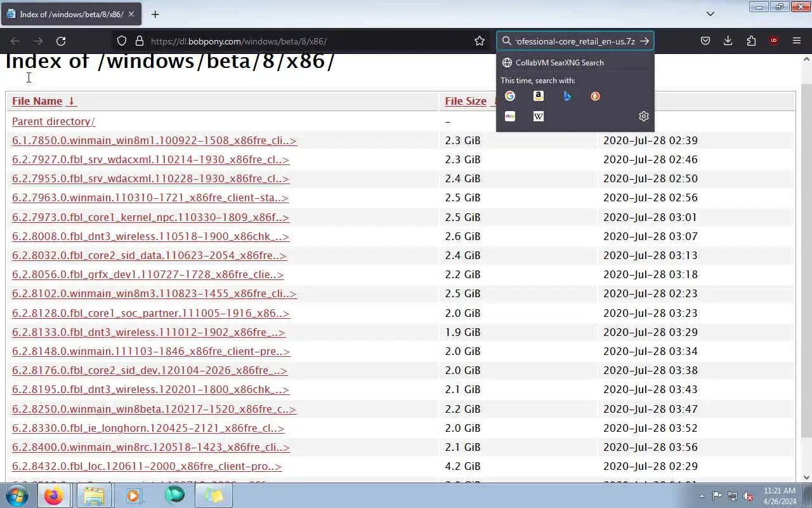Open 6.2.8056.0.fbl_grfx_dev1 file link
This screenshot has height=508, width=812.
pyautogui.click(x=148, y=274)
